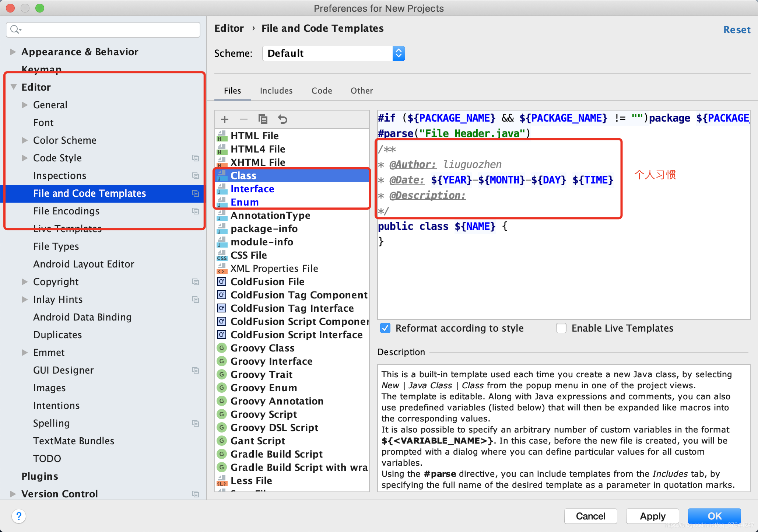The width and height of the screenshot is (758, 532).
Task: Click the copy template icon
Action: click(x=263, y=119)
